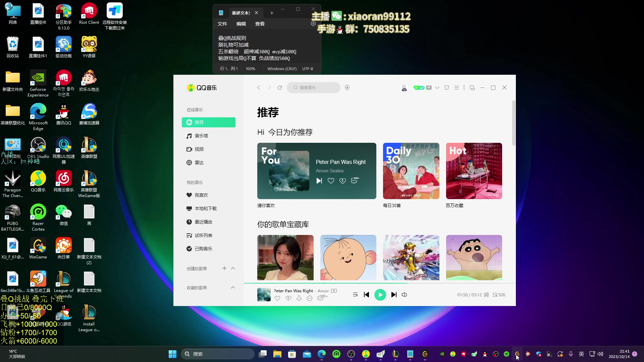Image resolution: width=644 pixels, height=362 pixels.
Task: Skip to the previous track
Action: click(x=366, y=295)
